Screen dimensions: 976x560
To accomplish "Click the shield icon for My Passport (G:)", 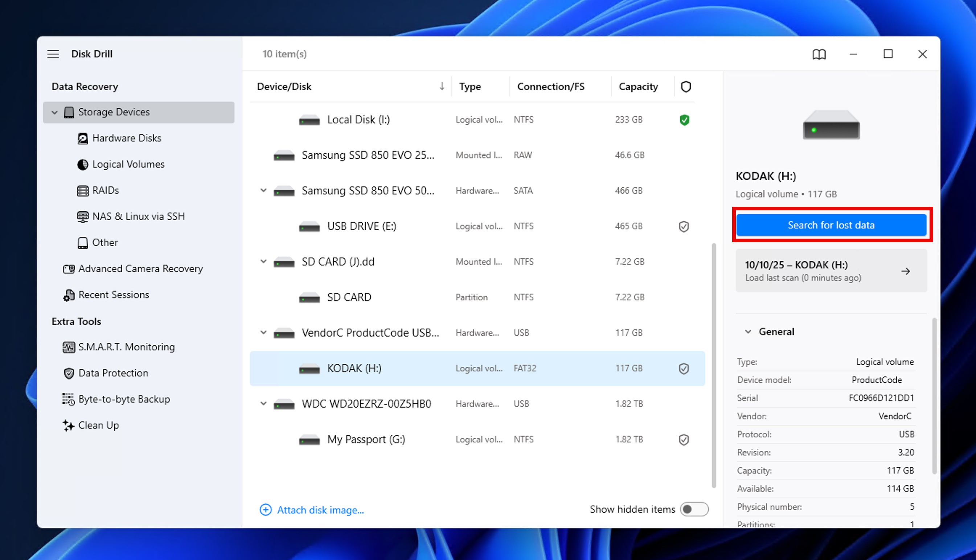I will pyautogui.click(x=683, y=440).
